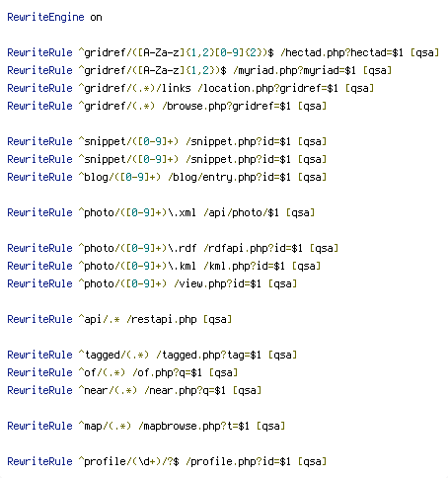Click /mapbrowse.php?t=$1 rewrite target

coord(193,426)
